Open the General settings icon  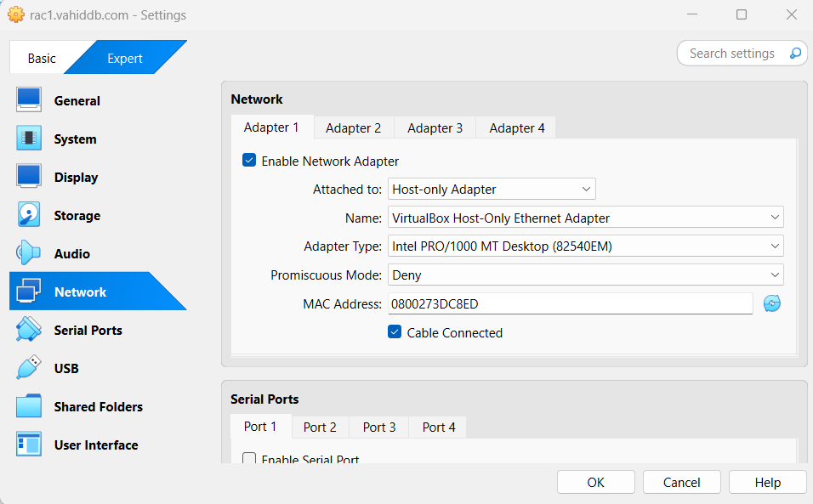[29, 100]
